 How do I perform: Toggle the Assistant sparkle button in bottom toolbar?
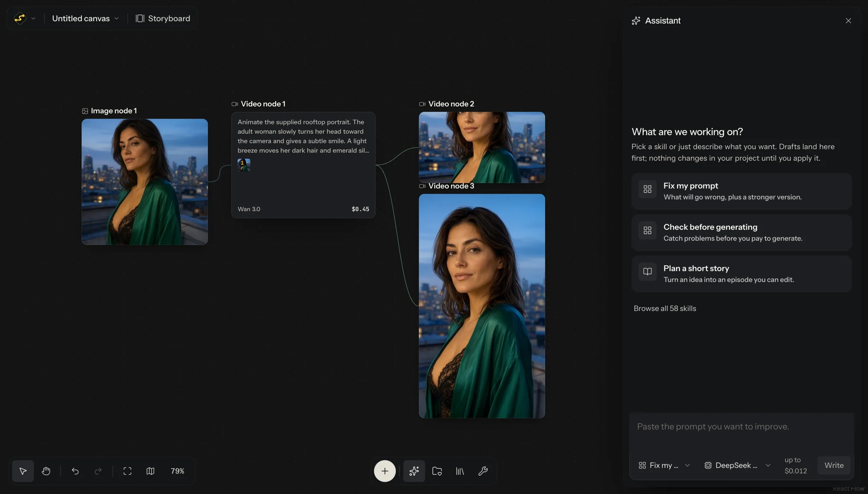[414, 471]
